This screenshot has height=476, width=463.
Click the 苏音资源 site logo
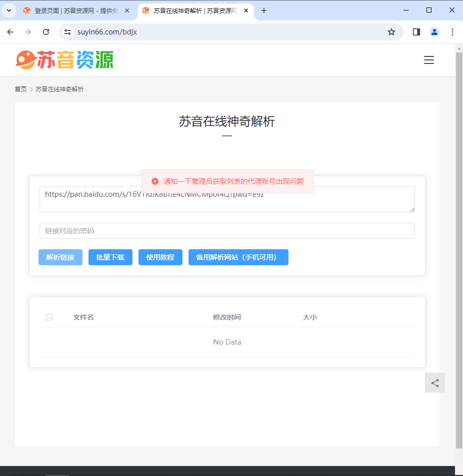pos(64,60)
